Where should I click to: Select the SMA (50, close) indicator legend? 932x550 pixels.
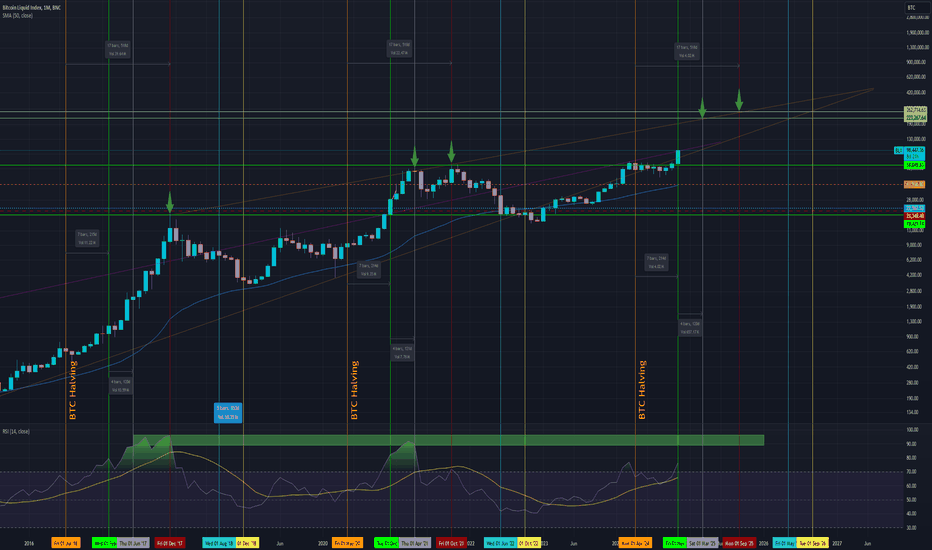pyautogui.click(x=17, y=15)
